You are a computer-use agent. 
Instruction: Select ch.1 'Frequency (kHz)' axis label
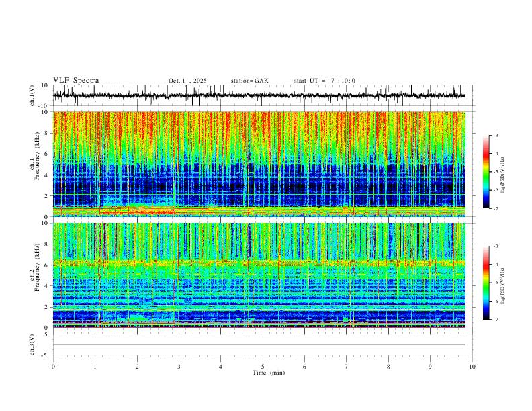38,156
